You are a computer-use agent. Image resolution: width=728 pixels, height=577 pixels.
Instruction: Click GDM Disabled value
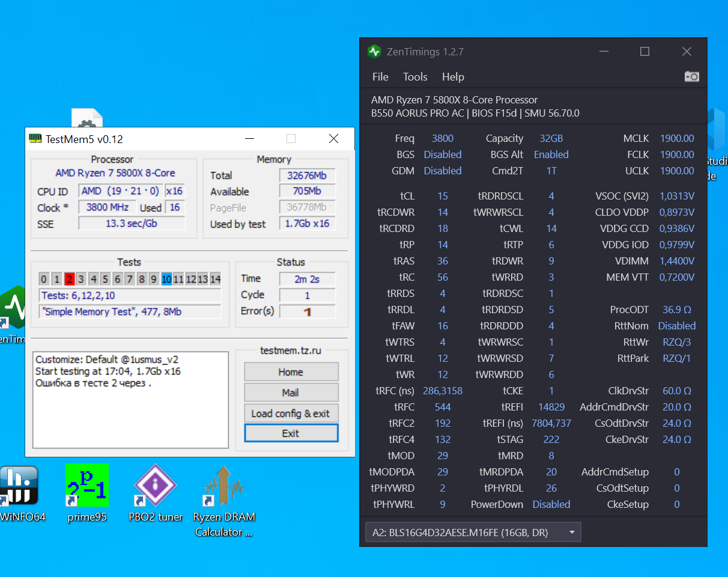pos(443,171)
